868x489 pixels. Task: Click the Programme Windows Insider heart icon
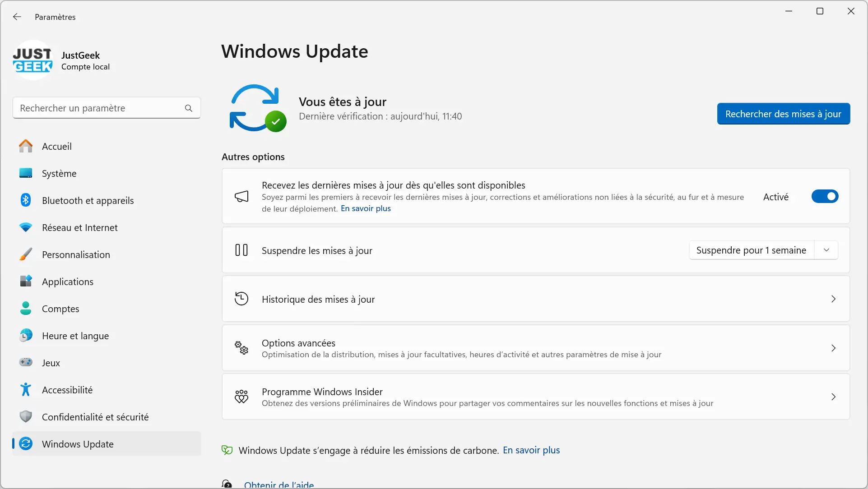[241, 397]
